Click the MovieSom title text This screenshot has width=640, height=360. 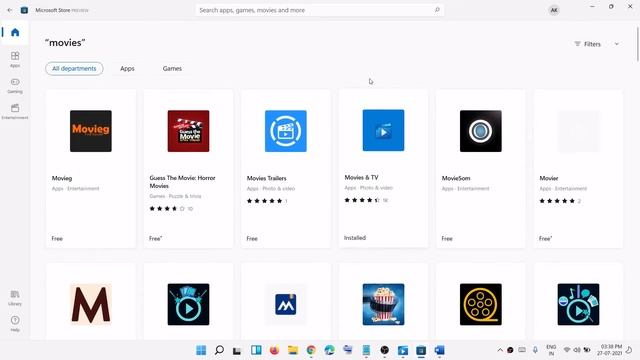456,178
